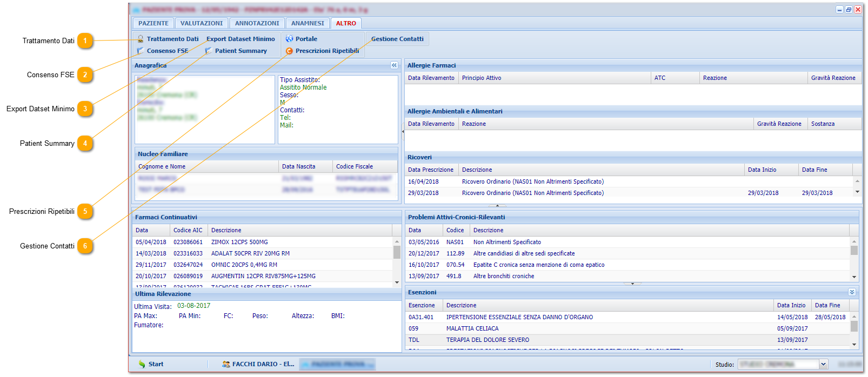Click the Esenzioni list scrollbar thumb
The height and width of the screenshot is (377, 868).
pyautogui.click(x=854, y=326)
